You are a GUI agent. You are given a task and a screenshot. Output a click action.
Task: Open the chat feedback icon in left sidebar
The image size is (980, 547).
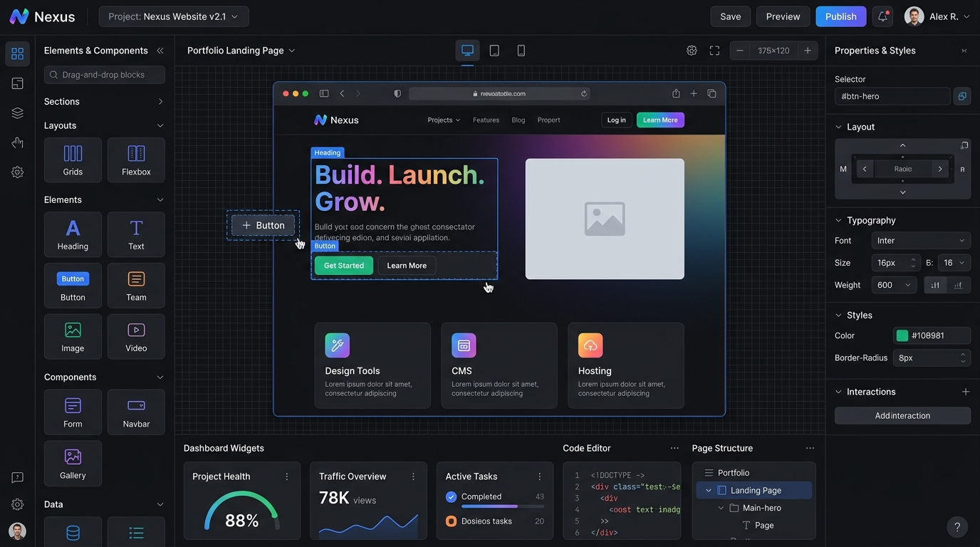pos(18,477)
